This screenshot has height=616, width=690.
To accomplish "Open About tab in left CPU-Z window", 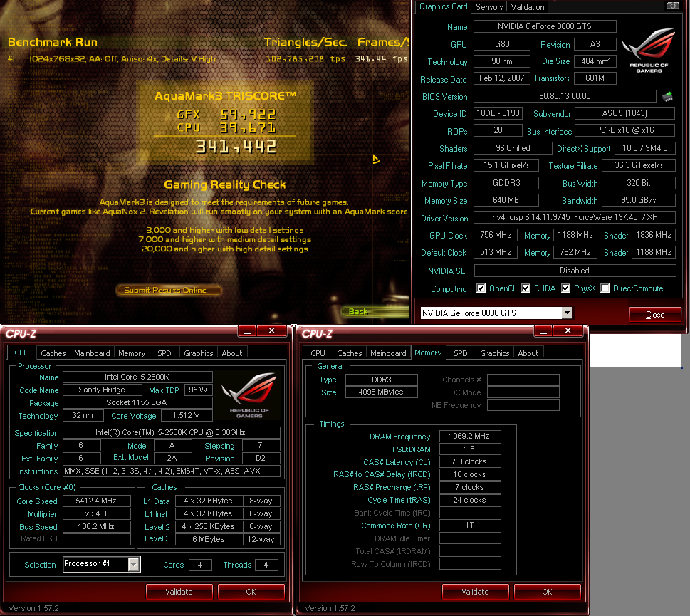I will [x=232, y=353].
